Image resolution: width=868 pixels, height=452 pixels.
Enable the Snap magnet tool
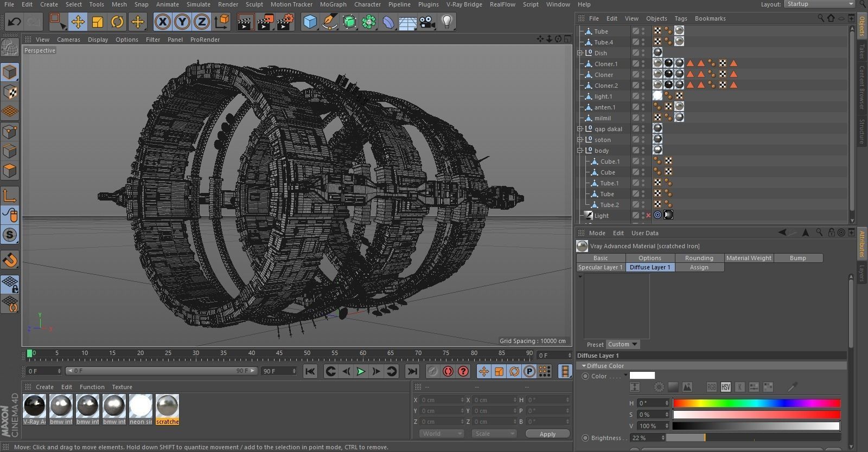click(10, 260)
